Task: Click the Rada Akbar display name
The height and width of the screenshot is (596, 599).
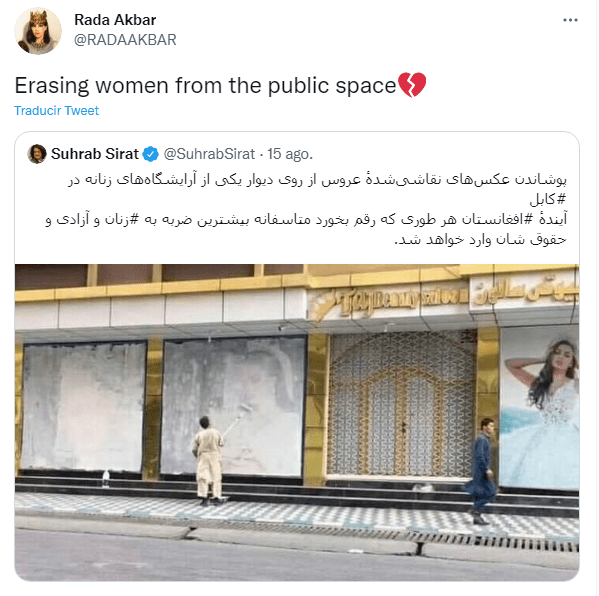Action: coord(115,20)
